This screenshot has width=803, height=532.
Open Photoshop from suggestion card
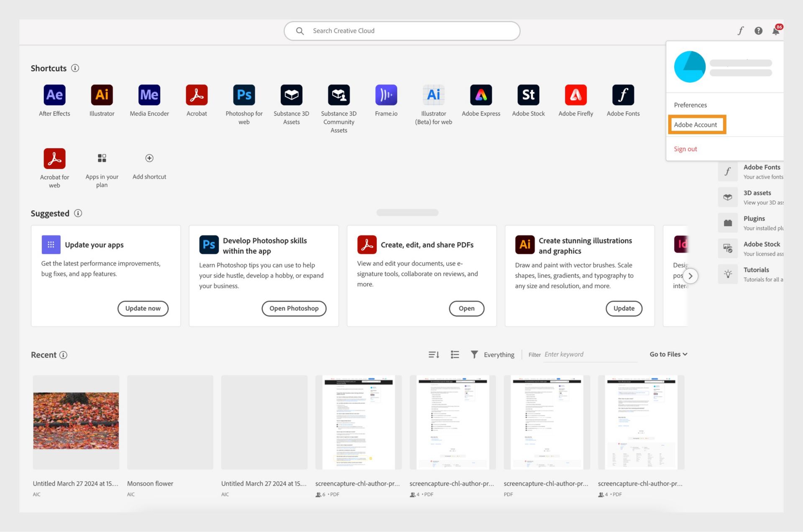click(x=294, y=308)
